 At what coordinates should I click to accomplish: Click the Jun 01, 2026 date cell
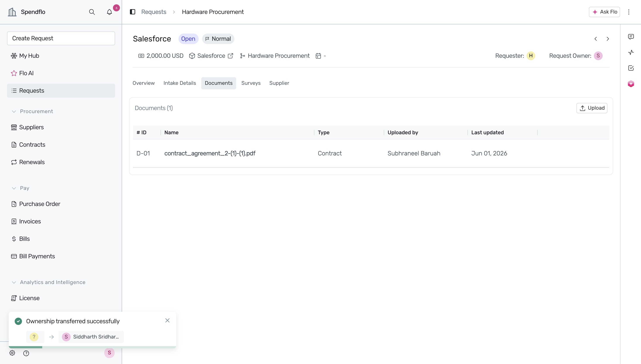489,153
